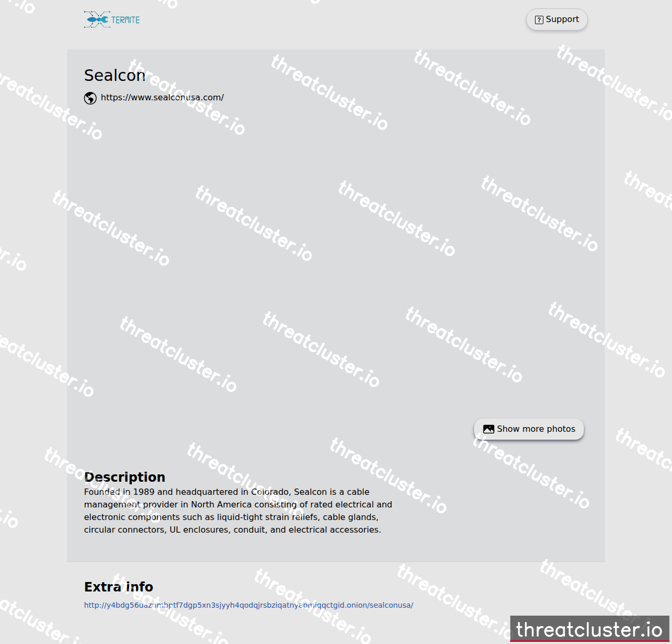Viewport: 672px width, 644px height.
Task: Click the "Founded in 1989" description paragraph
Action: [x=238, y=511]
